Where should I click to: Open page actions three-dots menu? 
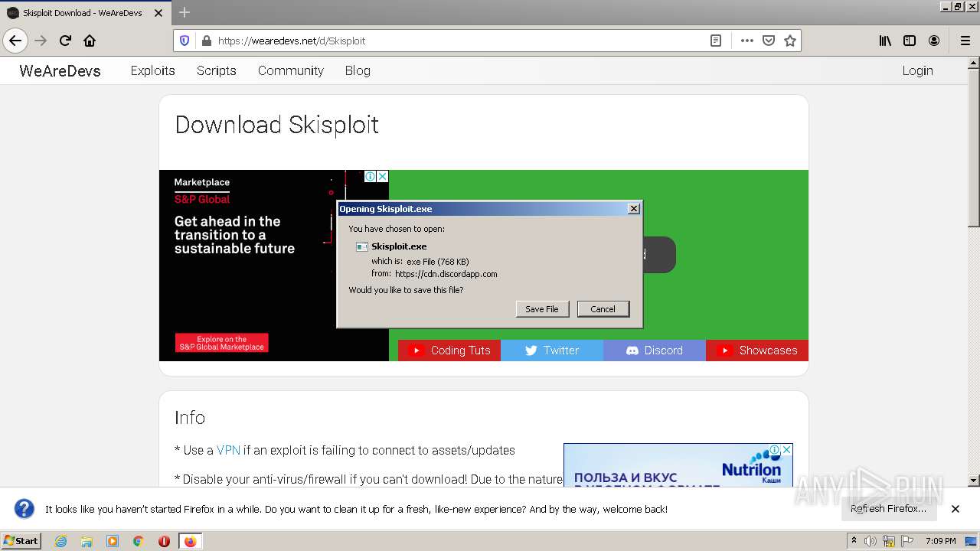pyautogui.click(x=747, y=41)
